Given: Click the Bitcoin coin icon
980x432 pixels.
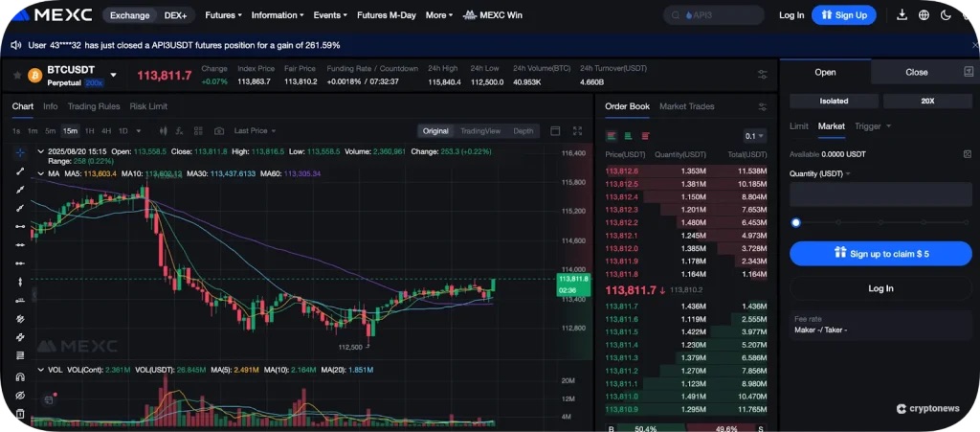Looking at the screenshot, I should tap(35, 76).
